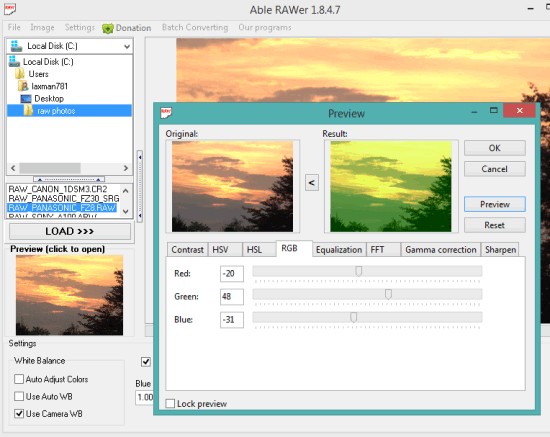The width and height of the screenshot is (550, 437).
Task: Close the Preview dialog with the red X
Action: coord(519,111)
